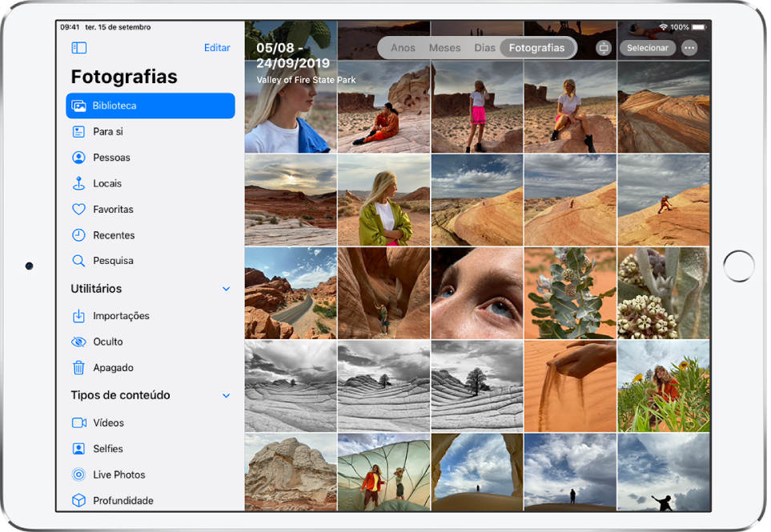The width and height of the screenshot is (771, 532).
Task: Click the 05/08 - 24/09/2019 date heading
Action: point(293,55)
